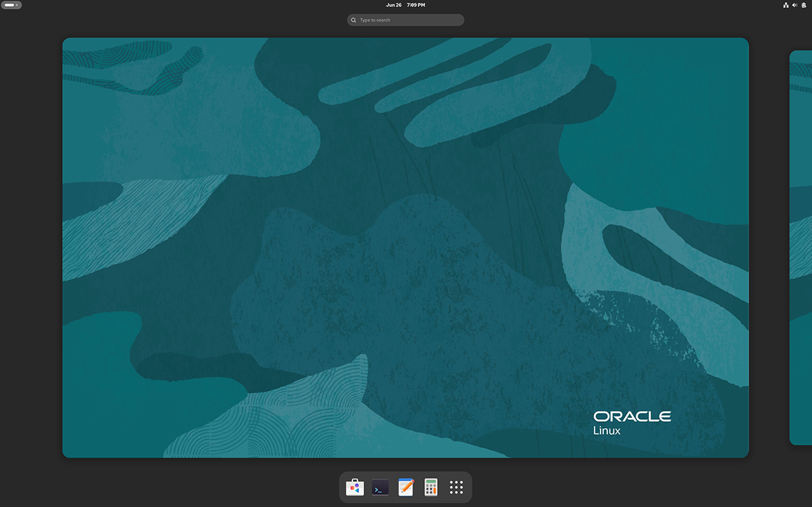Click empty dock area right of grid icon

468,487
